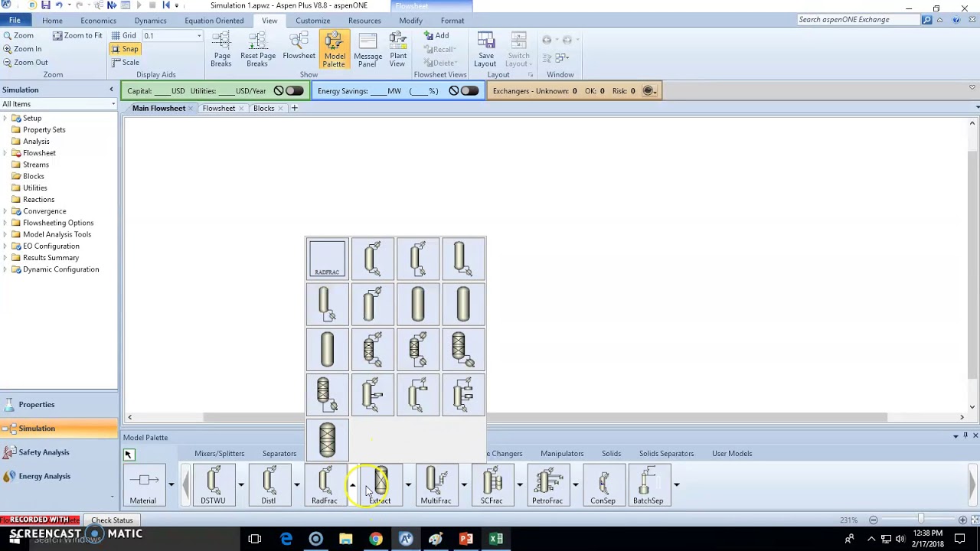Screen dimensions: 980x551
Task: Collapse the Simulation navigation pane
Action: tap(111, 90)
